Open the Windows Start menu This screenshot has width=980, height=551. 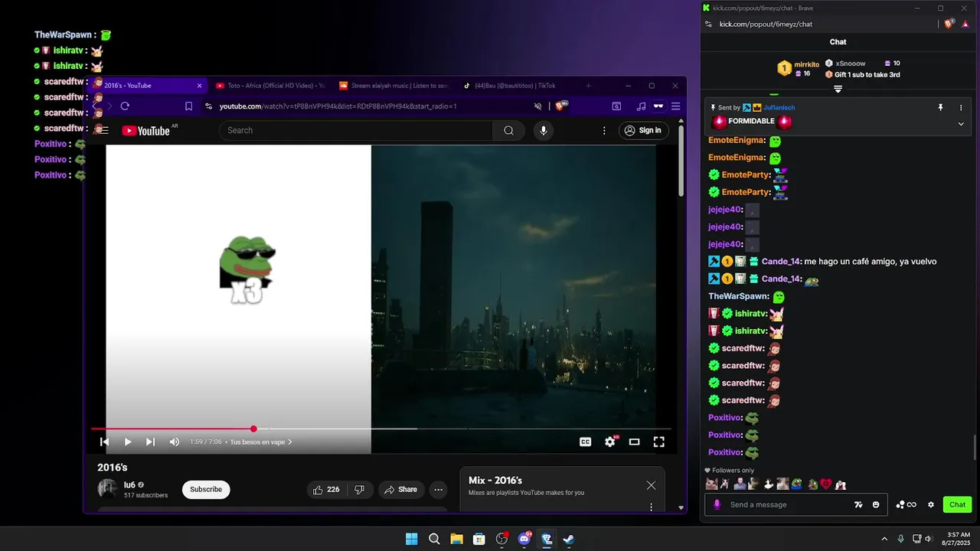[x=411, y=539]
